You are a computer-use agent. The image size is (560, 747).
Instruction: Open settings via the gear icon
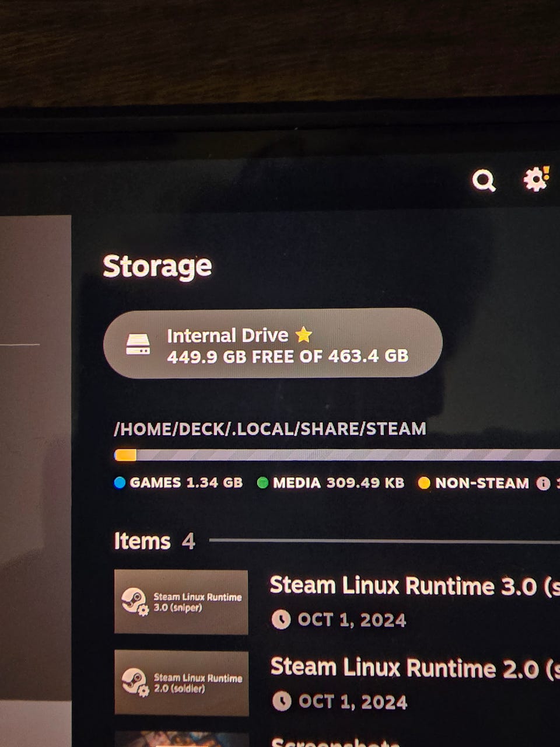pos(535,180)
